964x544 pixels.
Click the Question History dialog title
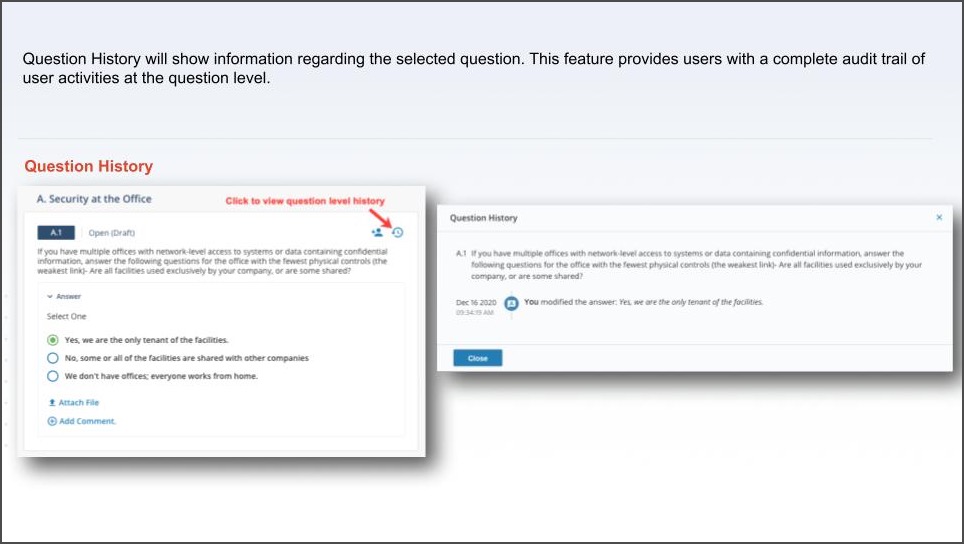[483, 218]
